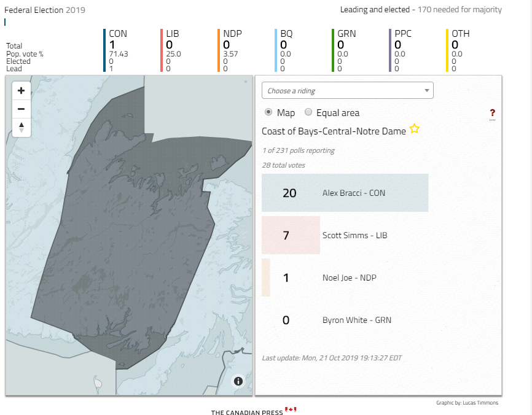Click the 'Pop. vote %' row label
532x415 pixels.
pos(25,54)
